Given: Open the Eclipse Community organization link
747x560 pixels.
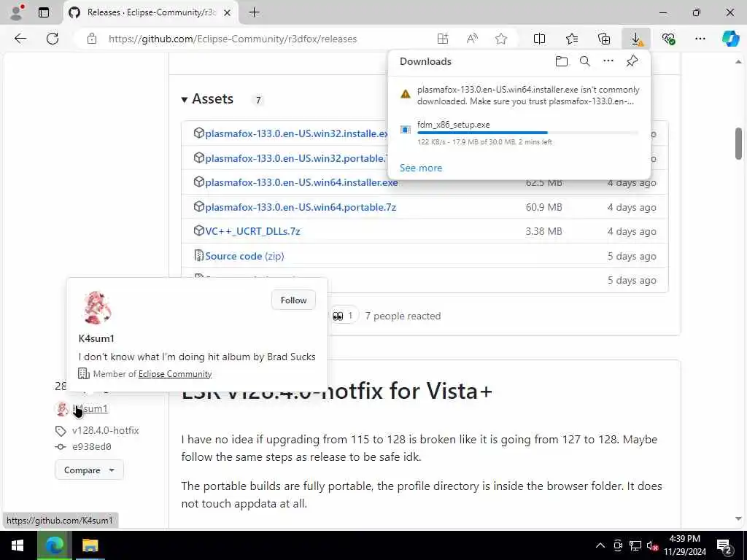Looking at the screenshot, I should (175, 374).
